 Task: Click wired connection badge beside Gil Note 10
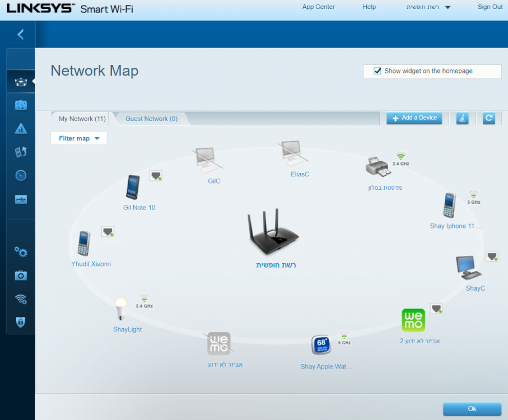[156, 175]
